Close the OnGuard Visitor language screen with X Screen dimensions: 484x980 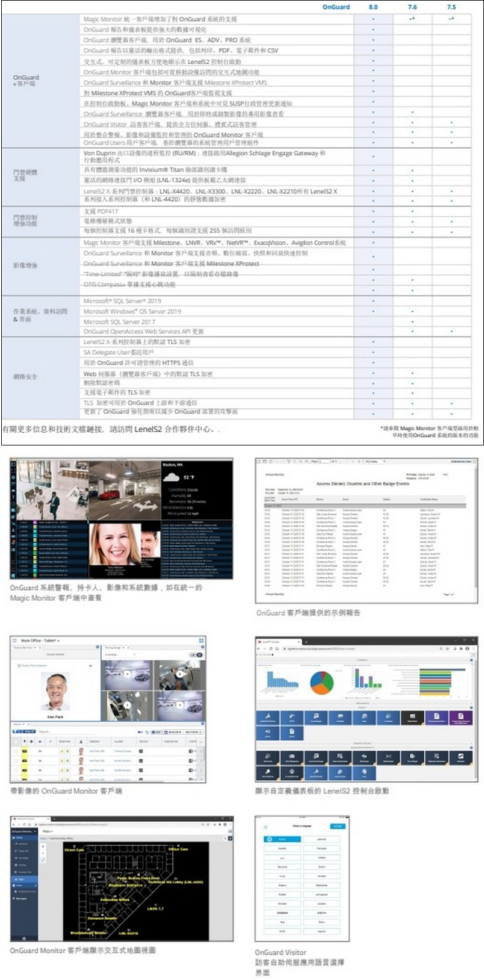click(x=265, y=827)
